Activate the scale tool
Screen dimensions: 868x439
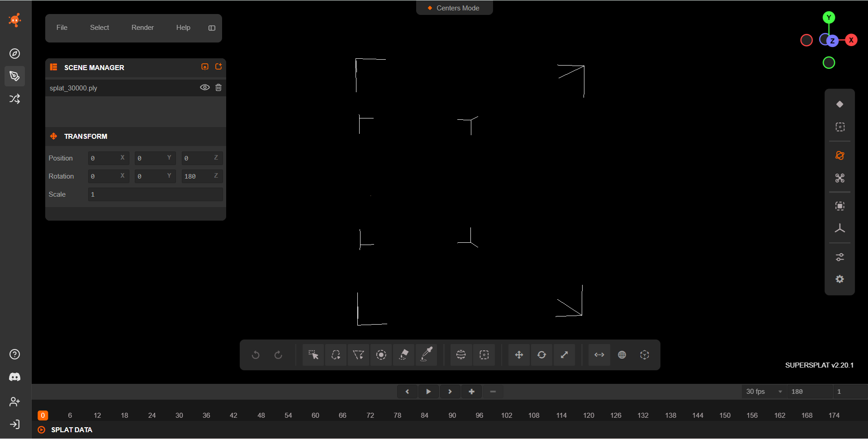pyautogui.click(x=564, y=355)
